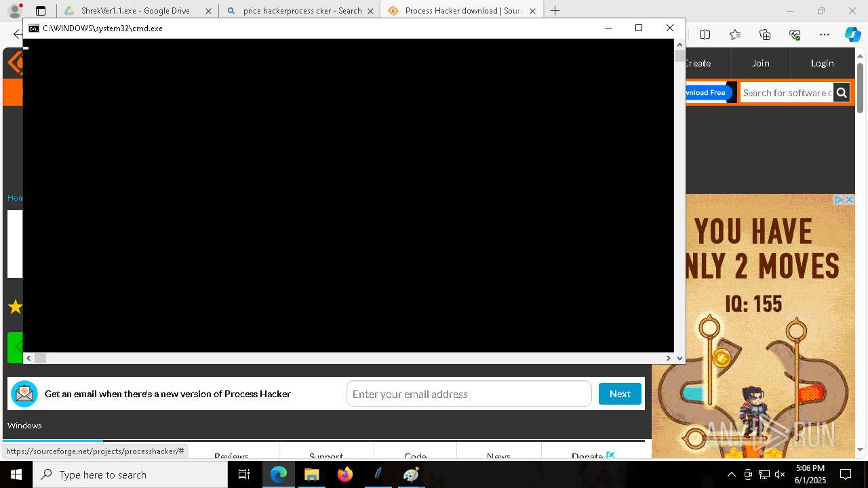Click the puzzle game advertisement image

click(x=753, y=326)
